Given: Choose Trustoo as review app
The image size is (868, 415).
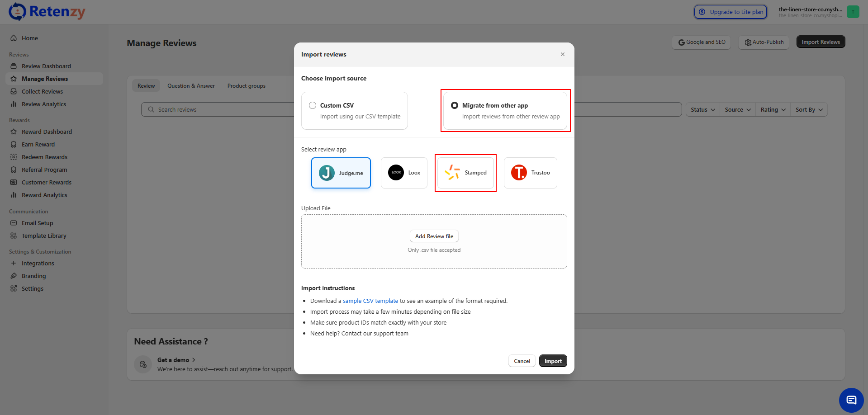Looking at the screenshot, I should click(x=531, y=173).
